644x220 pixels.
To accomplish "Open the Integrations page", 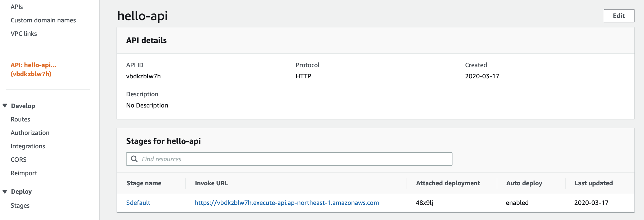I will (x=28, y=146).
